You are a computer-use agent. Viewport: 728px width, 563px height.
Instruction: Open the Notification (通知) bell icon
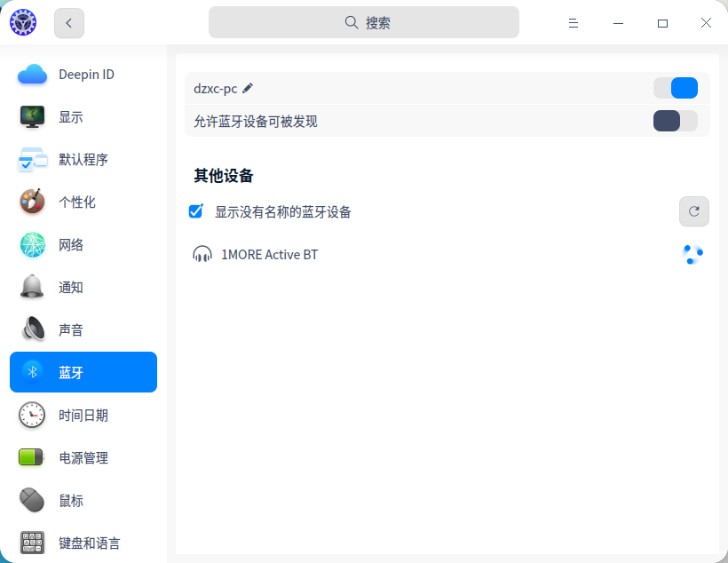[32, 287]
